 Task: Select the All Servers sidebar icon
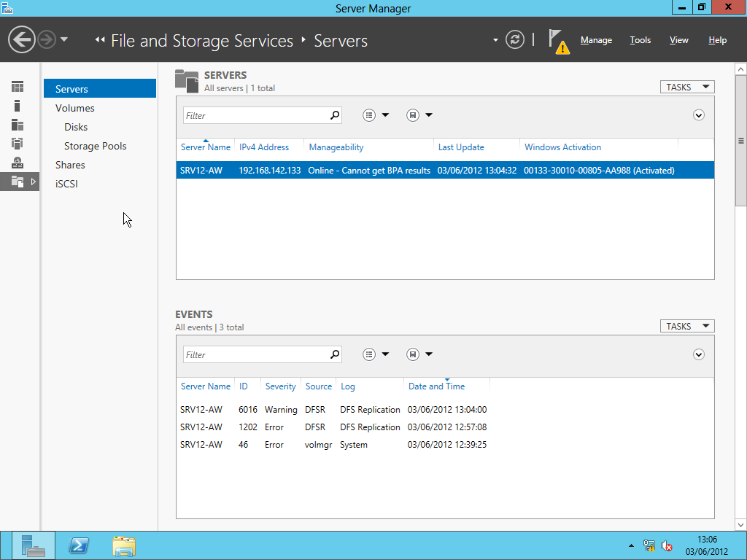[x=18, y=125]
